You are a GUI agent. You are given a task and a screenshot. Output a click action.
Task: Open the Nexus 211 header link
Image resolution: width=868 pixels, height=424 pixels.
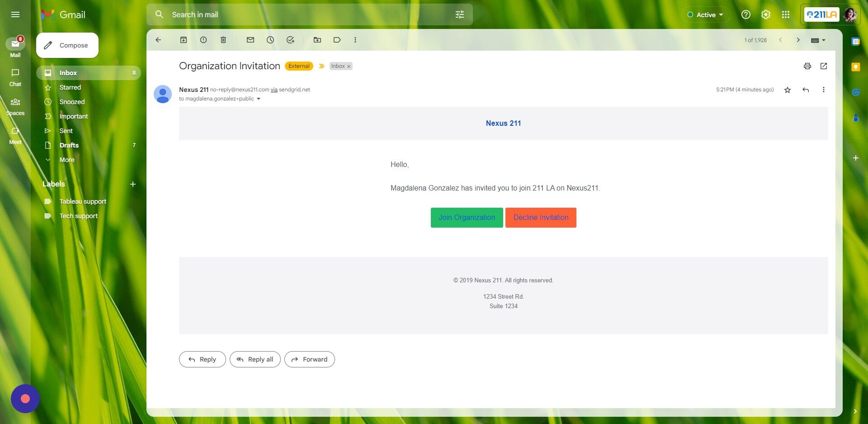(503, 123)
